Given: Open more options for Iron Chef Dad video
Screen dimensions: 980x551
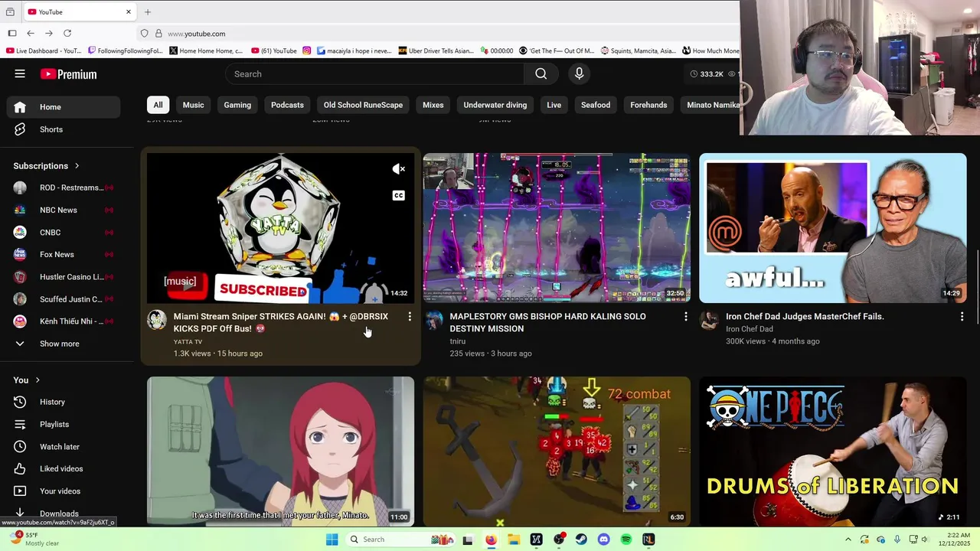Looking at the screenshot, I should point(962,316).
